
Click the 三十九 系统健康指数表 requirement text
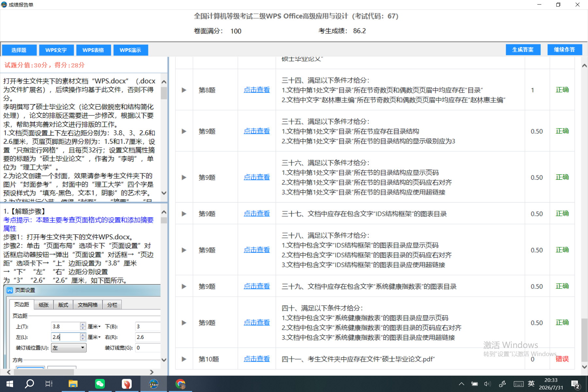click(369, 286)
